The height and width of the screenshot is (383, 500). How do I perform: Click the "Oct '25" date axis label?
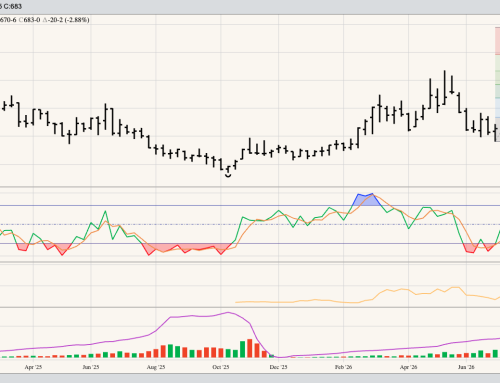point(221,367)
